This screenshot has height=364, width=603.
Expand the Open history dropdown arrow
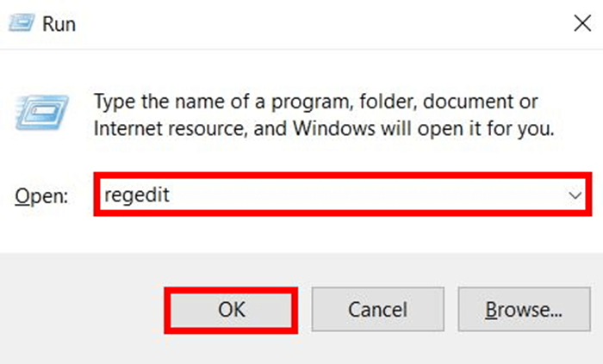(576, 195)
